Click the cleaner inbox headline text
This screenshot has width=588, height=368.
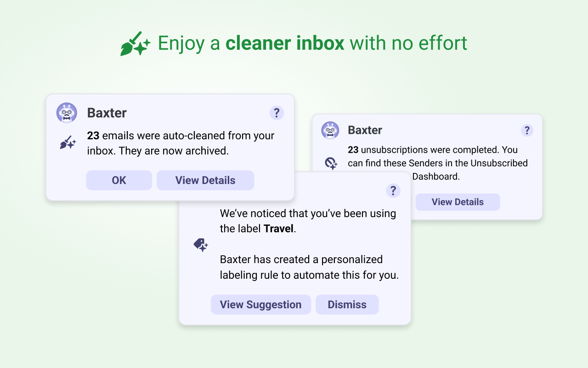tap(284, 43)
